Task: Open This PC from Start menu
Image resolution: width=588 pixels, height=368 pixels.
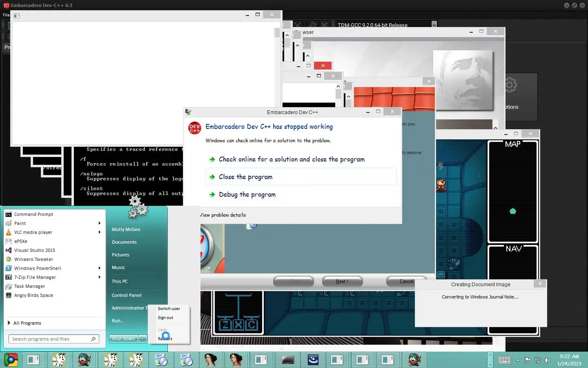Action: coord(120,281)
